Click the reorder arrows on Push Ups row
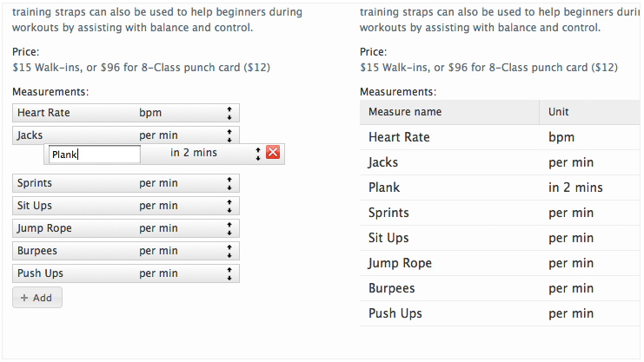Image resolution: width=644 pixels, height=362 pixels. tap(229, 273)
